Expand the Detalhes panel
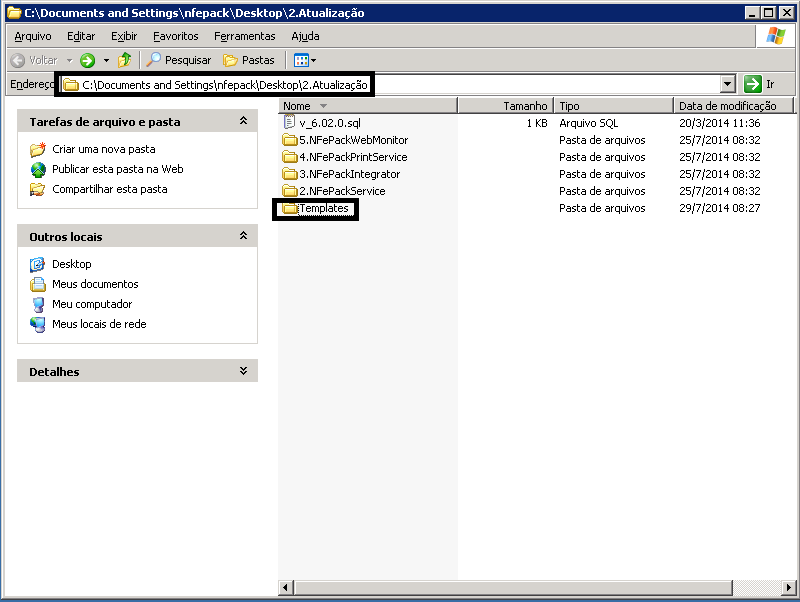The height and width of the screenshot is (602, 800). 243,371
